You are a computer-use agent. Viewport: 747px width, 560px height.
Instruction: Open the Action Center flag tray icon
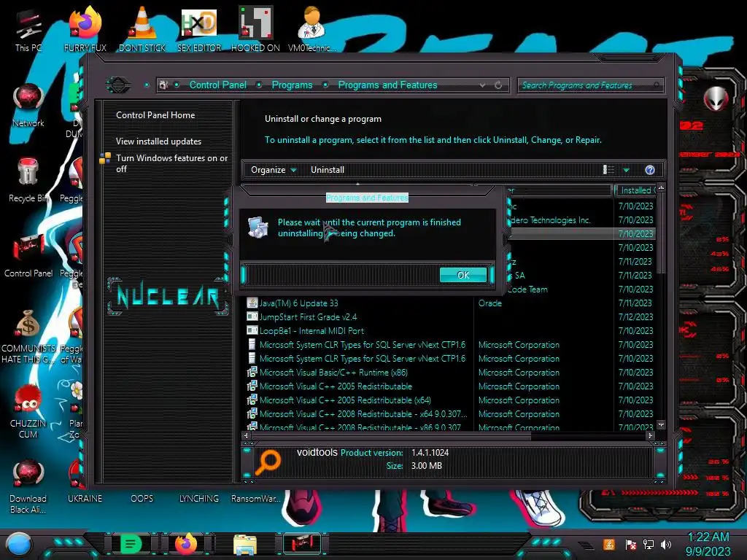click(x=630, y=544)
